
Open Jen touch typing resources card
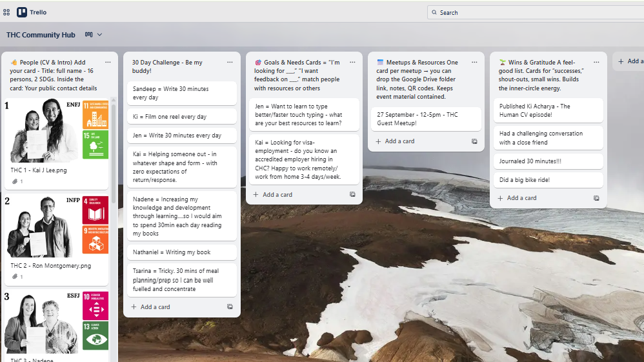click(x=305, y=115)
